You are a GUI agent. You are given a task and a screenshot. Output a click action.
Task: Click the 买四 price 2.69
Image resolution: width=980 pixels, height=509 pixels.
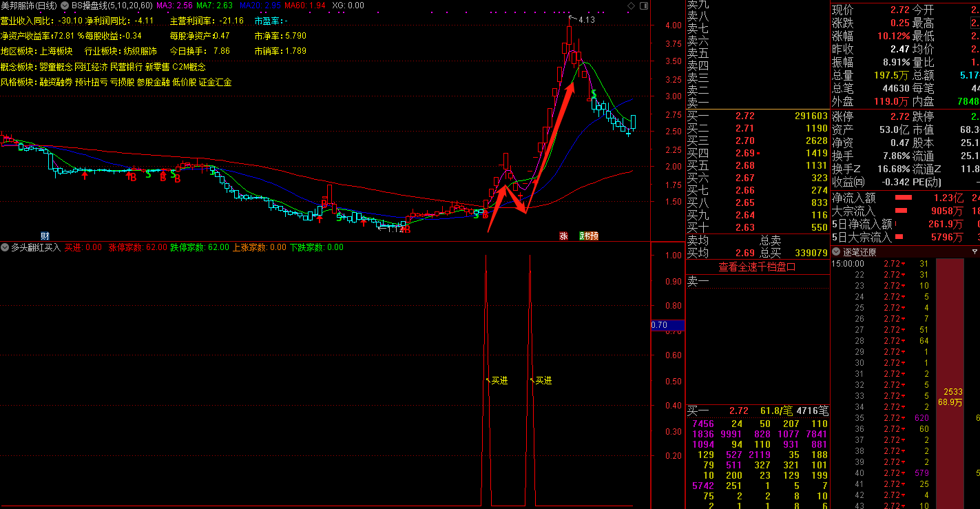[745, 154]
